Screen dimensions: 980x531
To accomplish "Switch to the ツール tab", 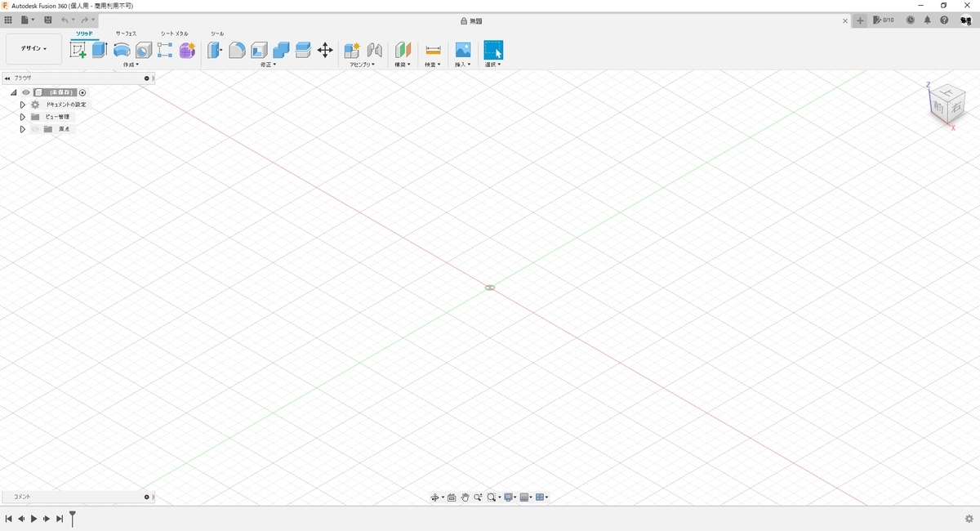I will 217,33.
